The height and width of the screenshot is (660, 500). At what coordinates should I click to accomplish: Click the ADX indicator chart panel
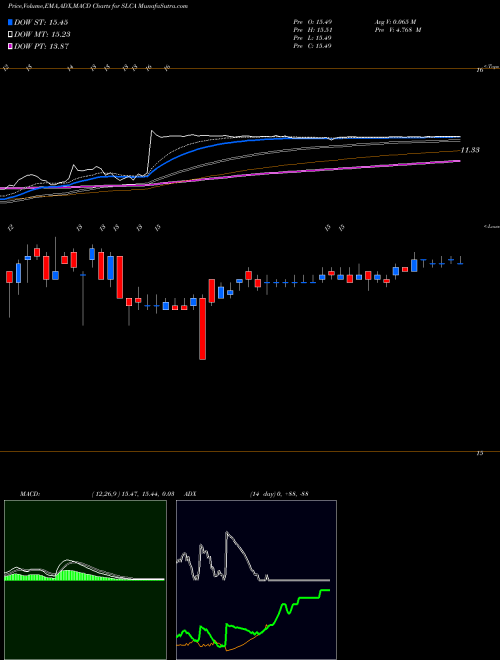256,580
